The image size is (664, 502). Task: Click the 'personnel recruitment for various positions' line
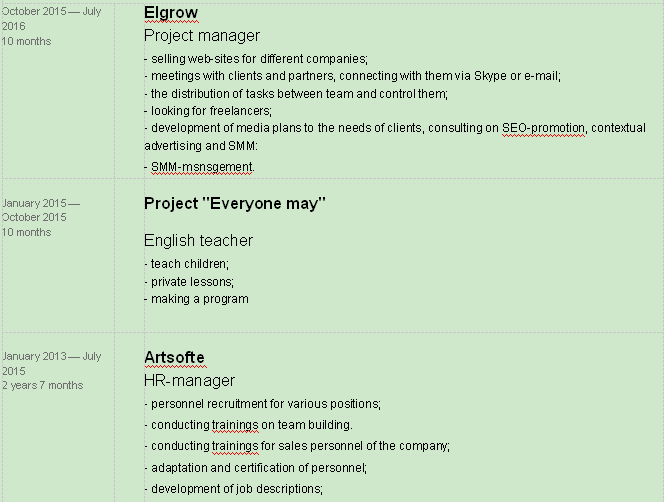(264, 404)
